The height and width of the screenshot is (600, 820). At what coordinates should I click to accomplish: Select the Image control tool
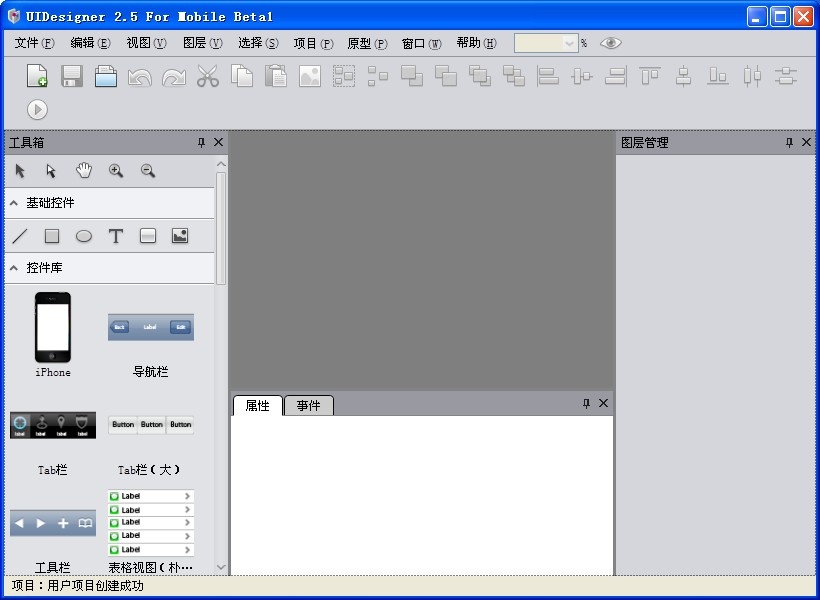coord(180,236)
